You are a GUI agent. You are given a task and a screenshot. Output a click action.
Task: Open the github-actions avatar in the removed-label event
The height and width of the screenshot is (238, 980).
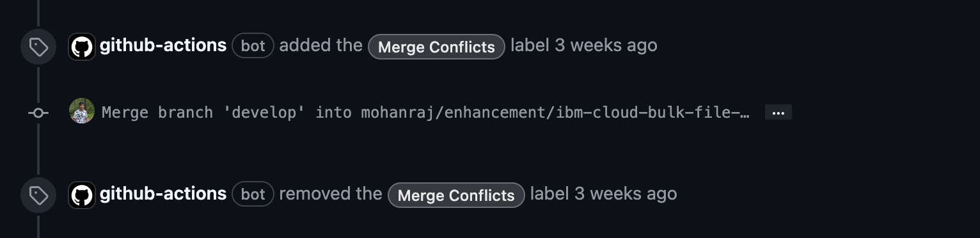tap(82, 194)
